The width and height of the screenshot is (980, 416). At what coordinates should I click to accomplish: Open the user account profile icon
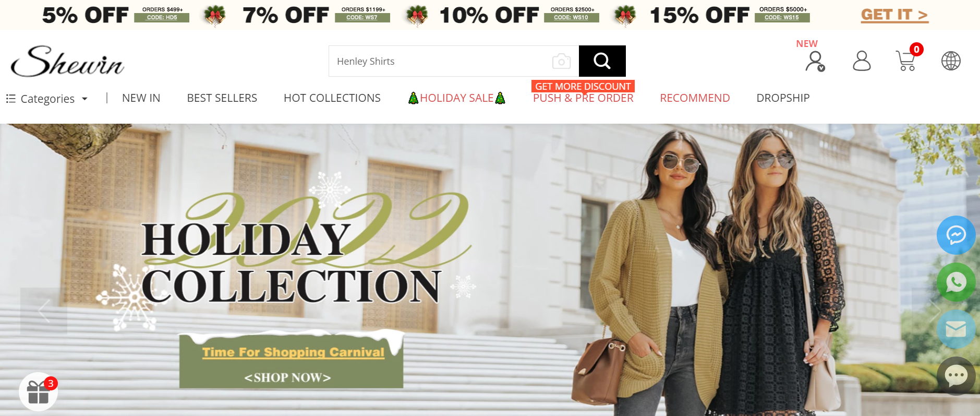(x=862, y=61)
